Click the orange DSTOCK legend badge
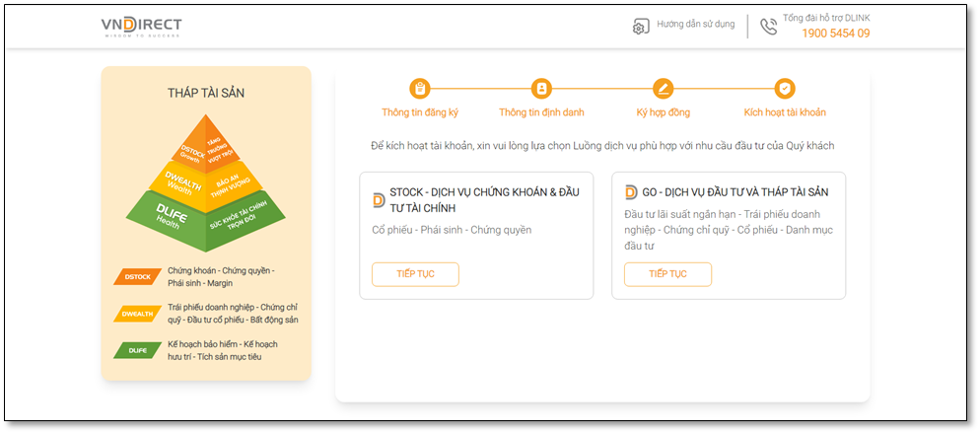 click(137, 276)
